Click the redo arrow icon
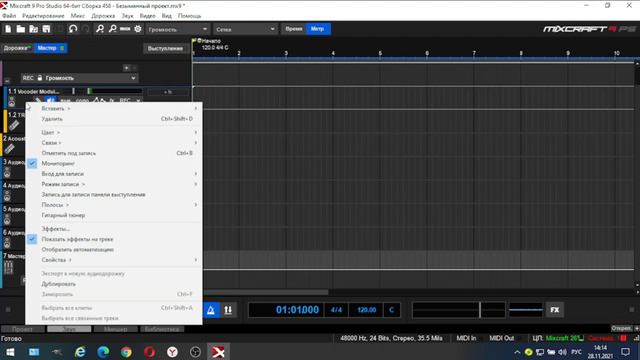640x360 pixels. tap(86, 29)
